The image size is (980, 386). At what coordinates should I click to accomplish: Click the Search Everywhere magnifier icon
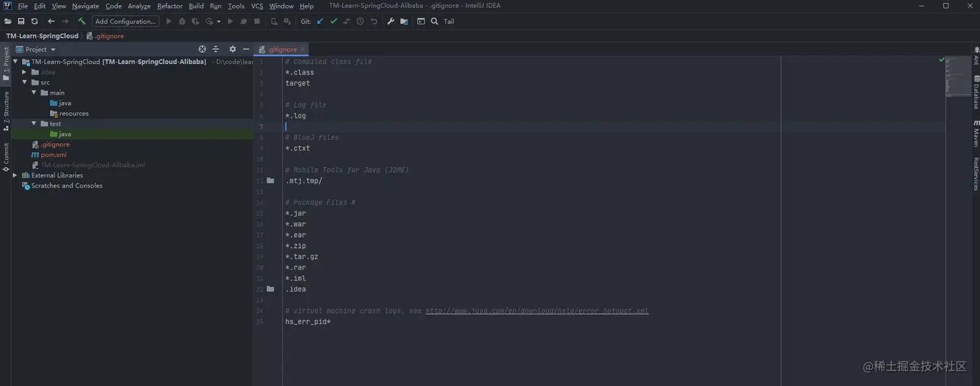[x=434, y=21]
